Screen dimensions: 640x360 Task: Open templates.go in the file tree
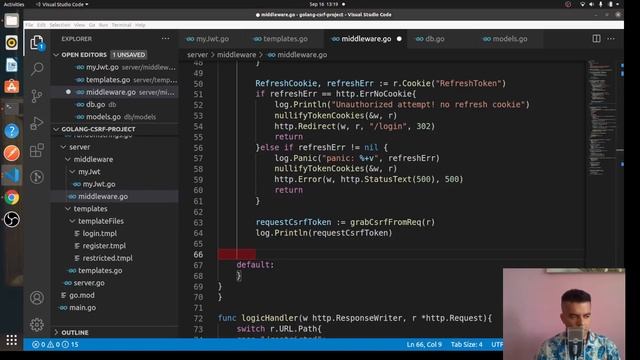(100, 271)
